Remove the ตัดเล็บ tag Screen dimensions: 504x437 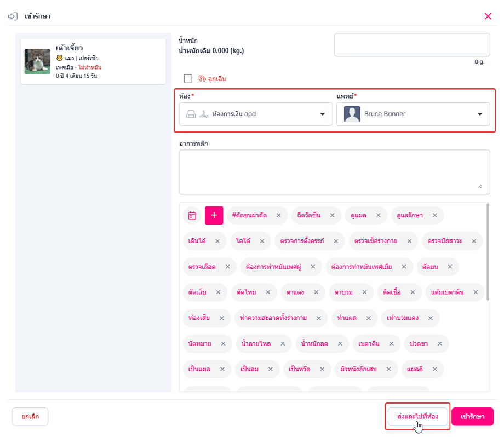coord(218,292)
